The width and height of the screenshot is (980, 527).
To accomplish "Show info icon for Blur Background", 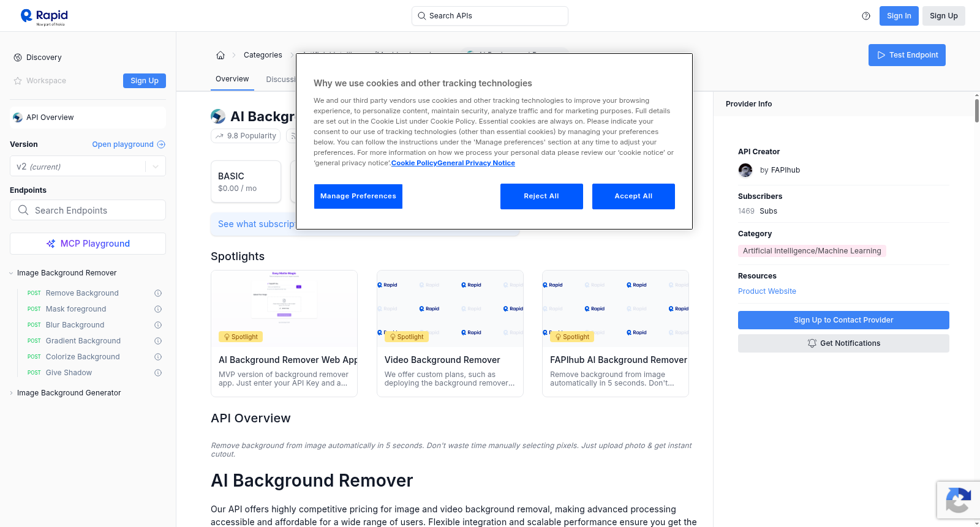I will (158, 325).
